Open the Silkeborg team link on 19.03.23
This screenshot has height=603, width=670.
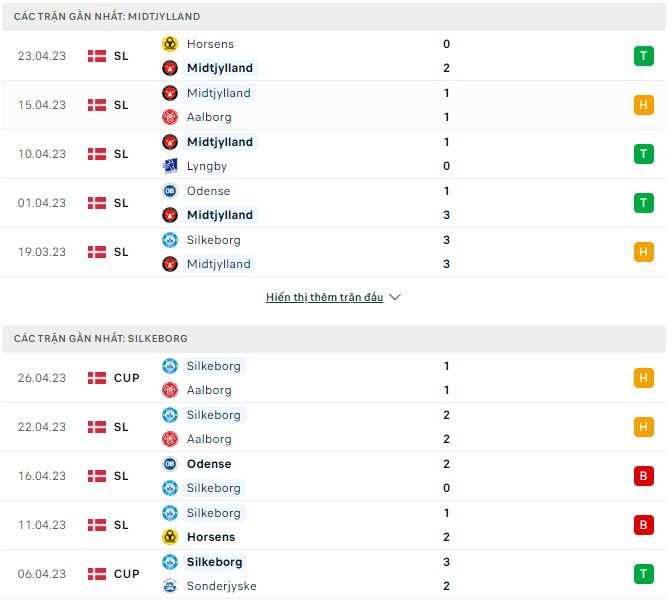click(213, 240)
